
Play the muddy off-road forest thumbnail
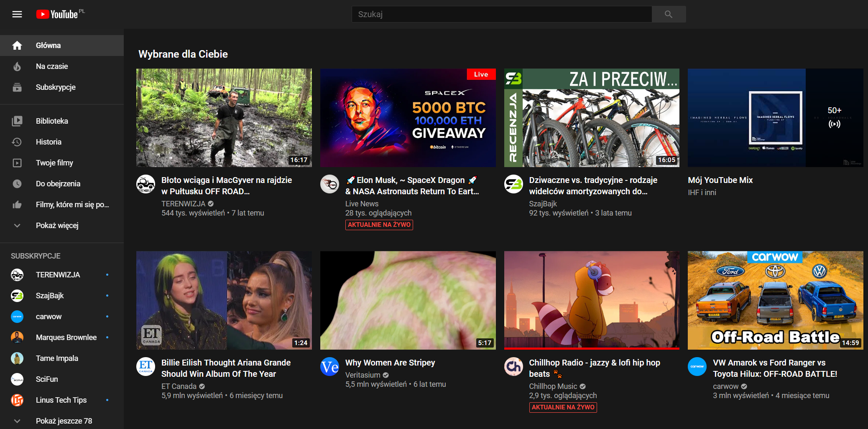tap(224, 118)
